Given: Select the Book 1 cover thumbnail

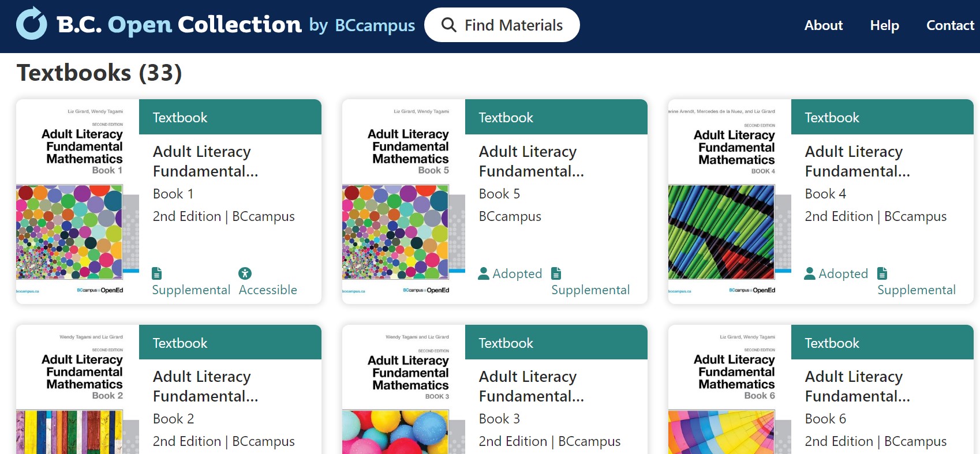Looking at the screenshot, I should click(77, 201).
